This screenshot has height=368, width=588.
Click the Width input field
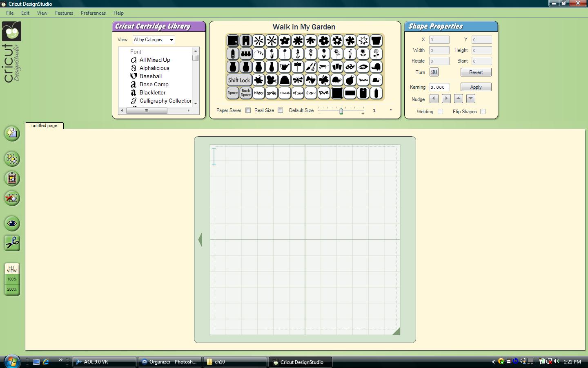point(439,50)
